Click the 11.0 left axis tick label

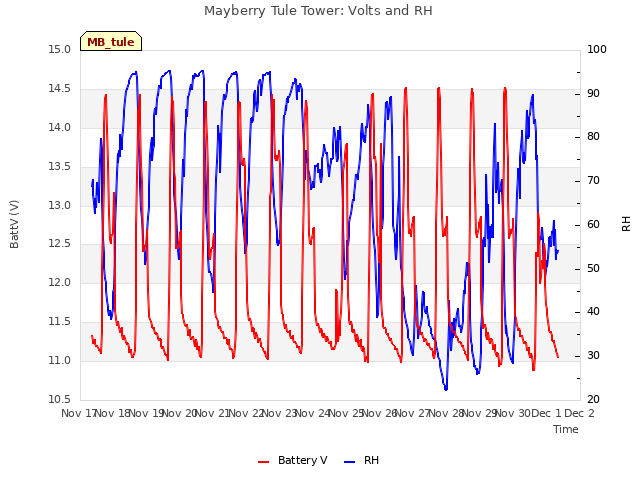(59, 360)
